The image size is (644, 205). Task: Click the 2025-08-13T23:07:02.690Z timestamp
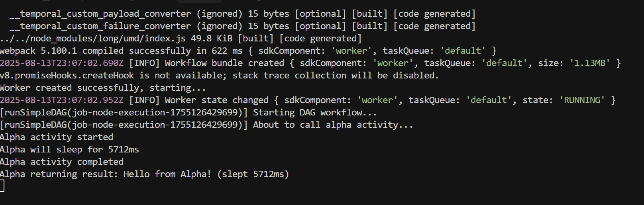(62, 63)
